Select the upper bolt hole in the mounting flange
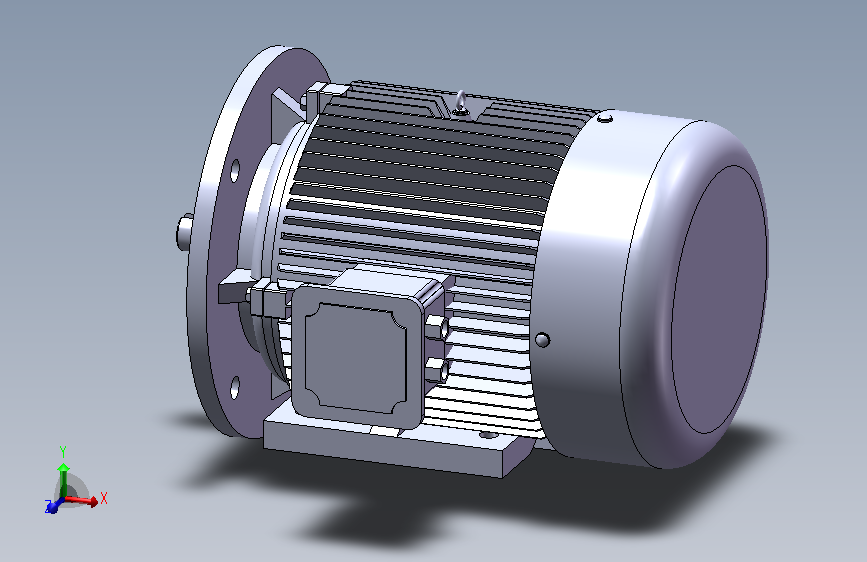Screen dimensions: 867x562 (x=235, y=170)
